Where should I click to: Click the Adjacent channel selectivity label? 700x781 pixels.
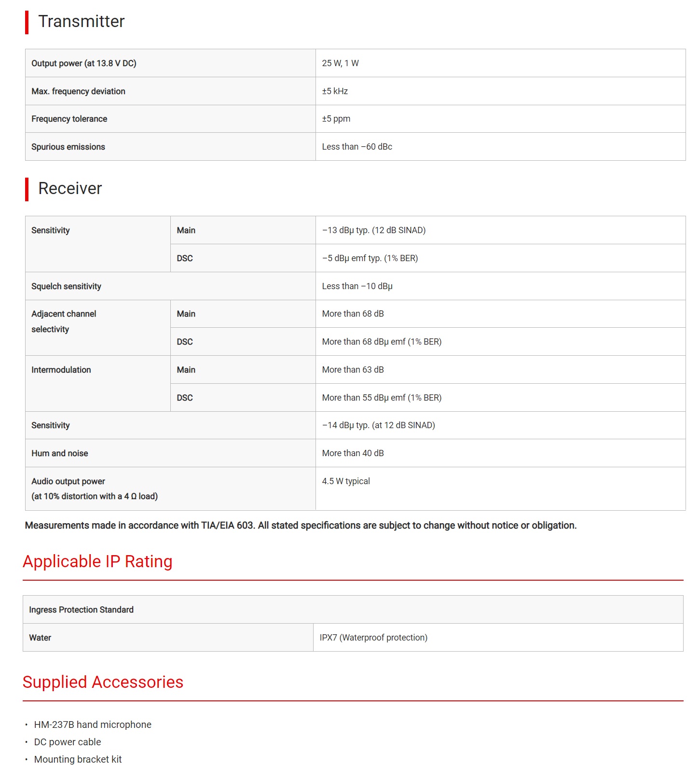[x=64, y=321]
